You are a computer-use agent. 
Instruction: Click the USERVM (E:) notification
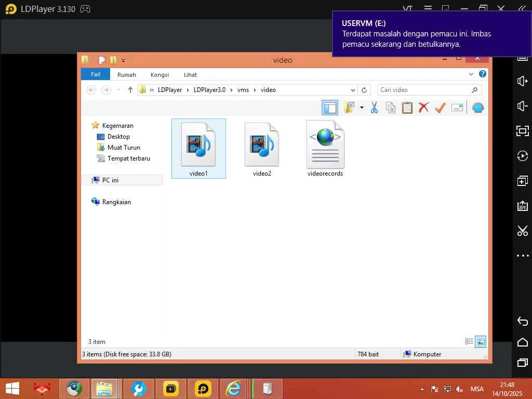pyautogui.click(x=432, y=33)
